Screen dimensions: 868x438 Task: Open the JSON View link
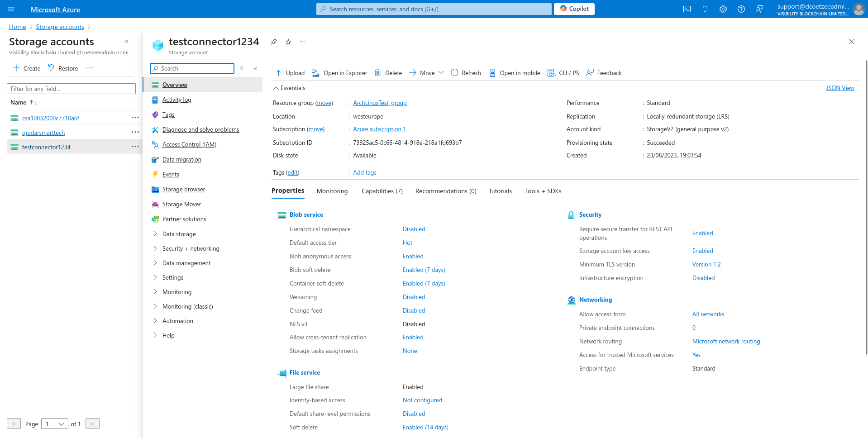(840, 88)
